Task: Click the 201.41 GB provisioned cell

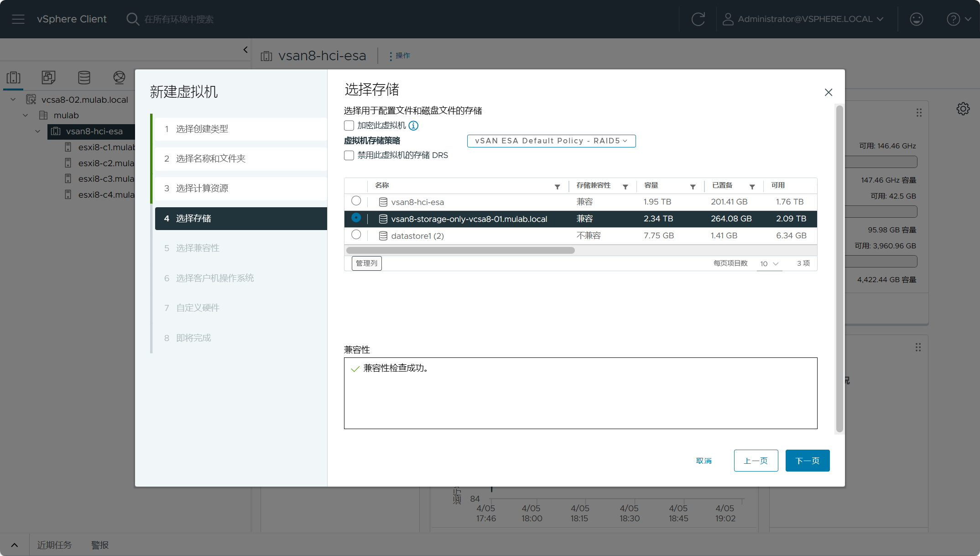Action: 729,202
